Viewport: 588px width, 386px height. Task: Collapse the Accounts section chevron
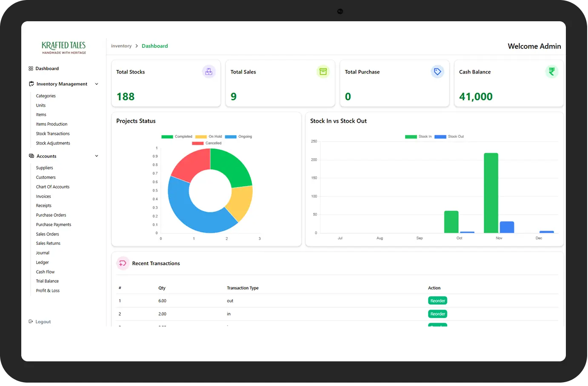pyautogui.click(x=97, y=156)
